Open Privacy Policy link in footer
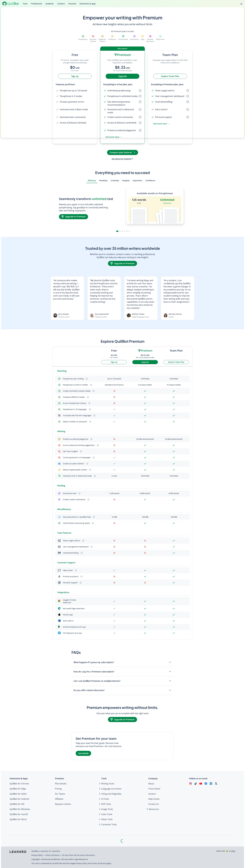 (37, 855)
